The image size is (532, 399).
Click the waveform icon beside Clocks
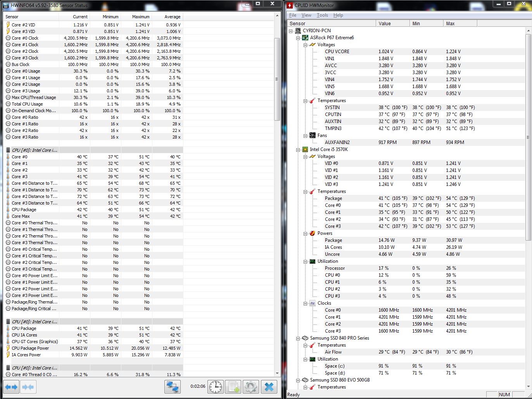coord(313,303)
